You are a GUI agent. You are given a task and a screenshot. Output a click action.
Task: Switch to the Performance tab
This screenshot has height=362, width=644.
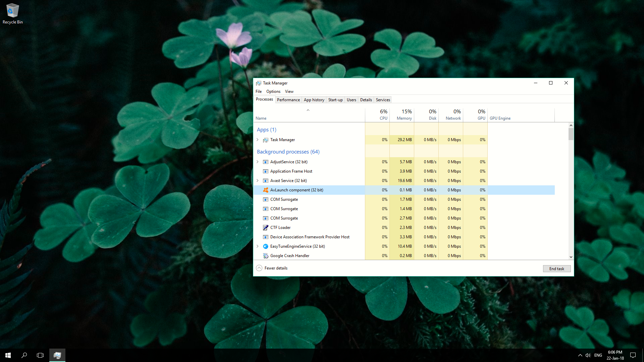(x=288, y=100)
